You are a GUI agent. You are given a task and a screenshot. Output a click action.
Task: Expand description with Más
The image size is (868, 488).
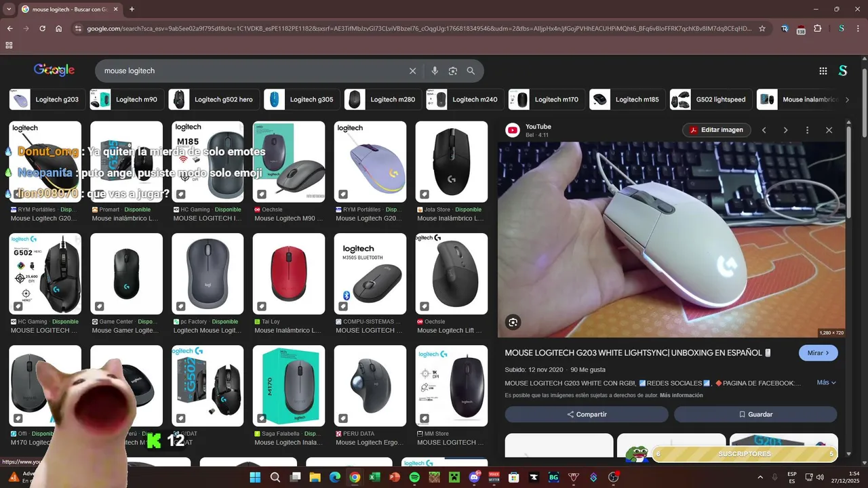pyautogui.click(x=826, y=382)
